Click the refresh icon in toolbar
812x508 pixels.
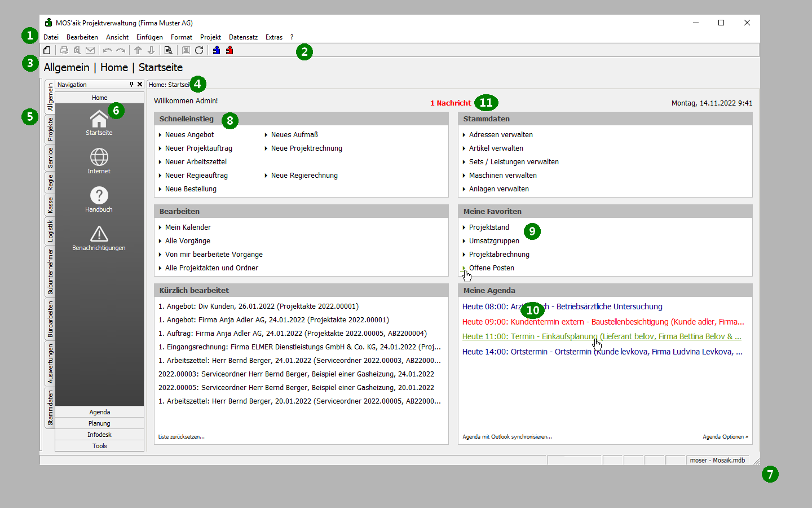pos(199,50)
